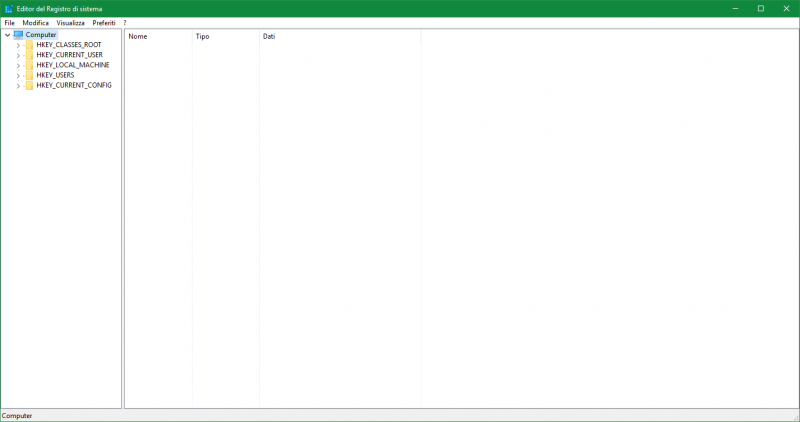Click the HKEY_LOCAL_MACHINE folder icon
The width and height of the screenshot is (800, 422).
[30, 65]
